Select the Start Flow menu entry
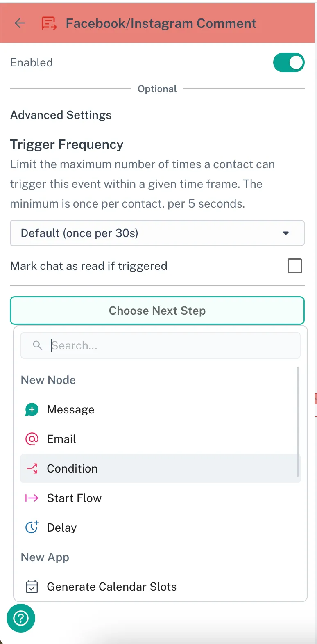The image size is (317, 644). point(74,498)
